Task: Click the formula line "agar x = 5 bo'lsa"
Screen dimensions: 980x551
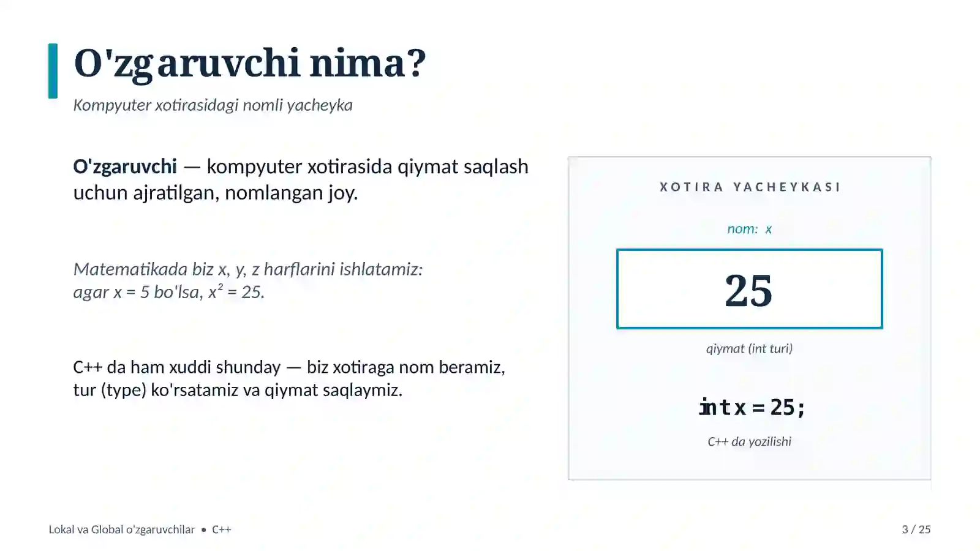Action: pyautogui.click(x=169, y=292)
